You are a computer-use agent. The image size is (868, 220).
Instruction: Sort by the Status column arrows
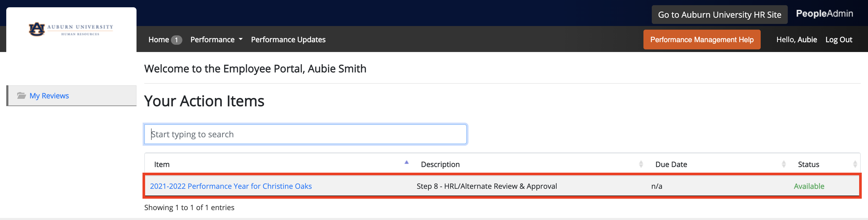[x=855, y=164]
